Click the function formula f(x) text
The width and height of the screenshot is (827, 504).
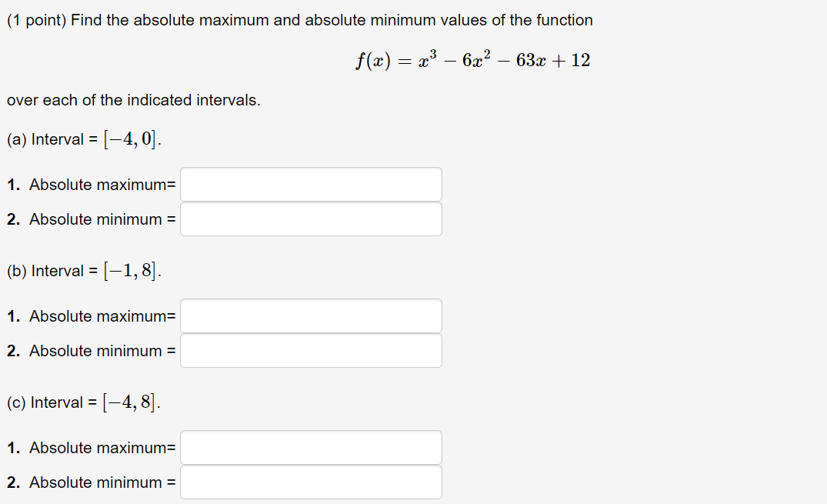tap(472, 60)
